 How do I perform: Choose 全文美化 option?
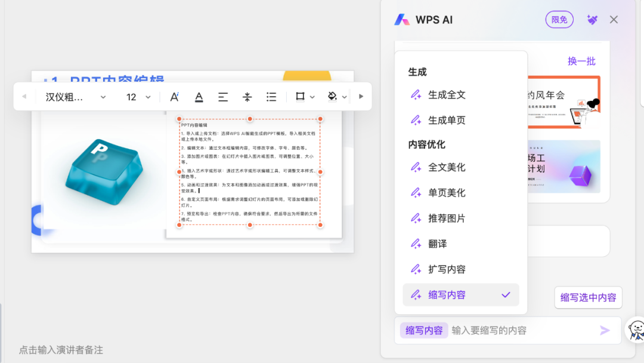461,167
